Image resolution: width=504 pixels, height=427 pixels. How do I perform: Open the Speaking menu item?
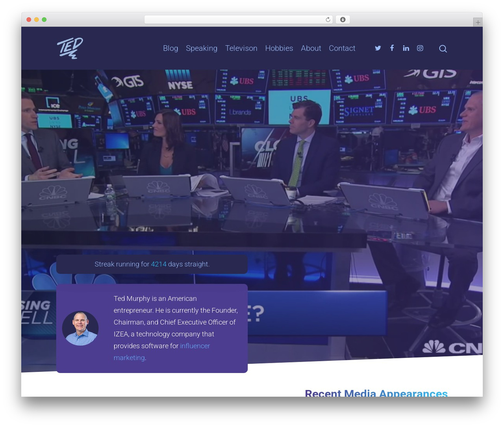[x=202, y=48]
